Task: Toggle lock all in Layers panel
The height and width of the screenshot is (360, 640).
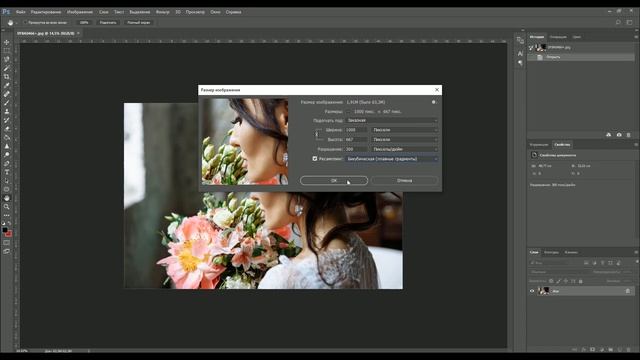Action: tap(580, 281)
